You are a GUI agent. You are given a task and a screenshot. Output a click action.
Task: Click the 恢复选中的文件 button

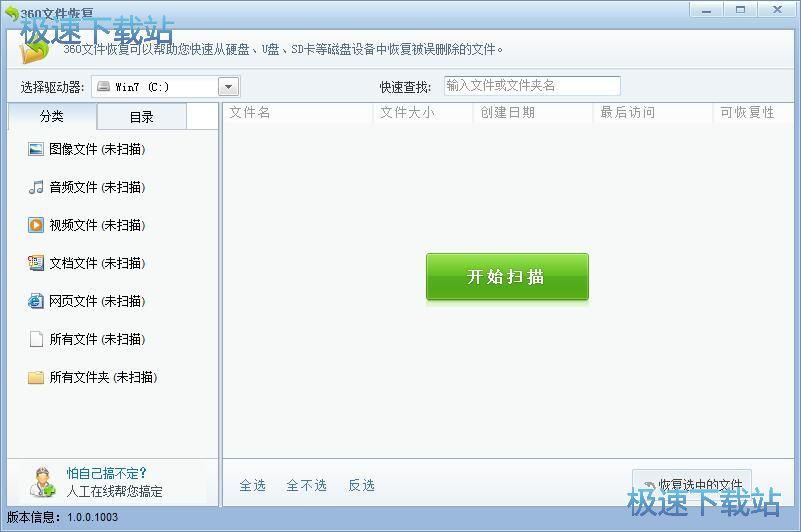(x=692, y=483)
